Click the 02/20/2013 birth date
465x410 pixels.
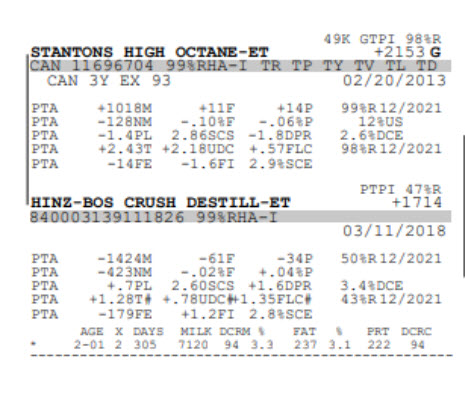pyautogui.click(x=394, y=81)
